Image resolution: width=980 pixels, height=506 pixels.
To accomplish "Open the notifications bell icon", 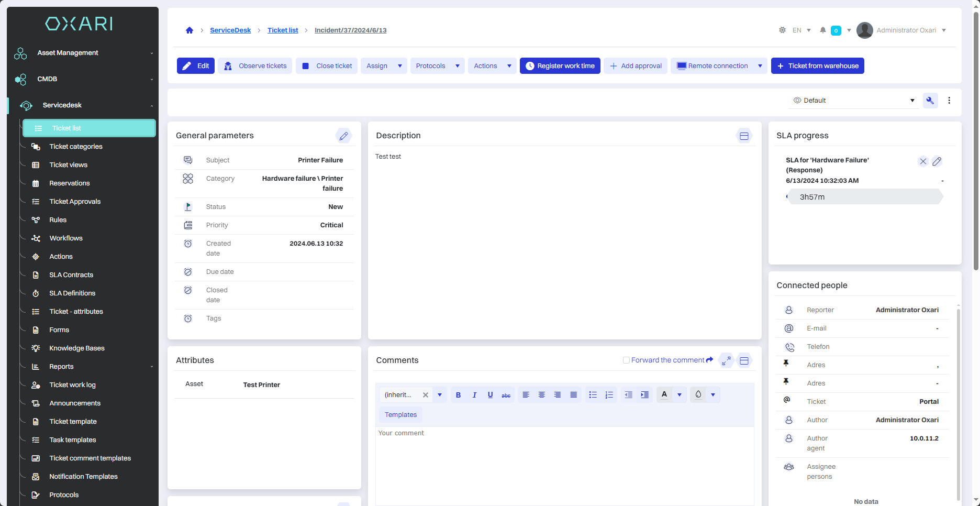I will coord(823,30).
